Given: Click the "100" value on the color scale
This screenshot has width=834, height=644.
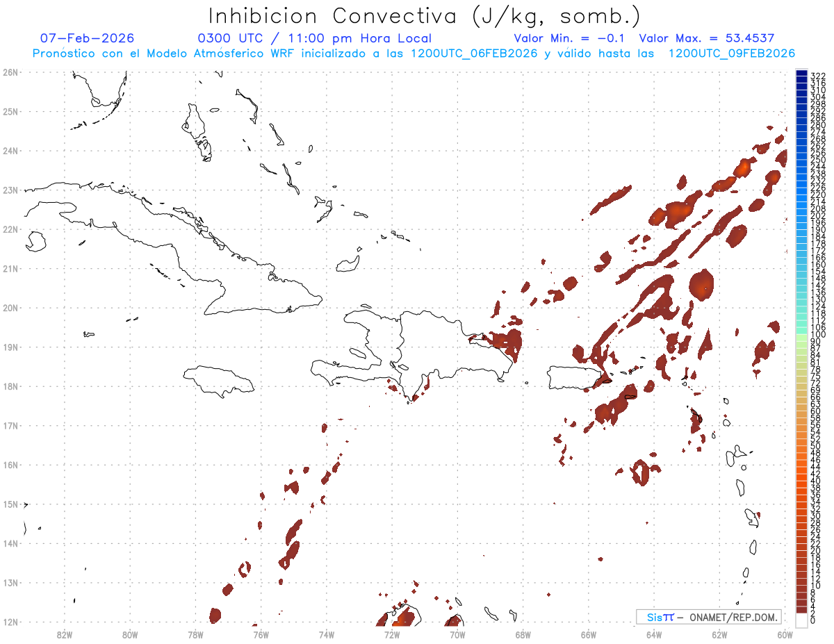Looking at the screenshot, I should pyautogui.click(x=817, y=335).
